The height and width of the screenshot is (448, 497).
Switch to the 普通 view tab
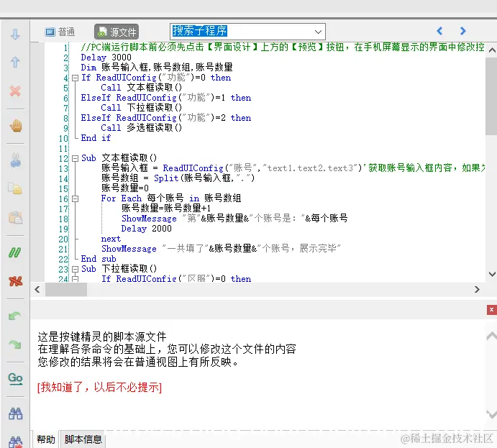[60, 32]
